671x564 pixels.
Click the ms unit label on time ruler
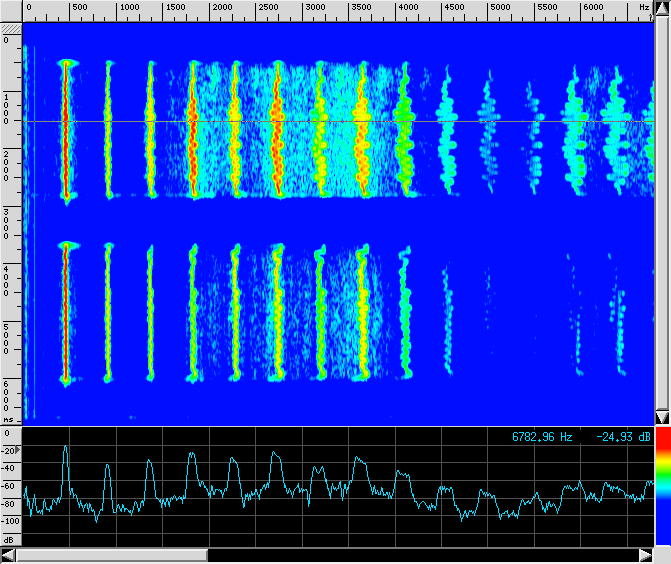pyautogui.click(x=8, y=419)
